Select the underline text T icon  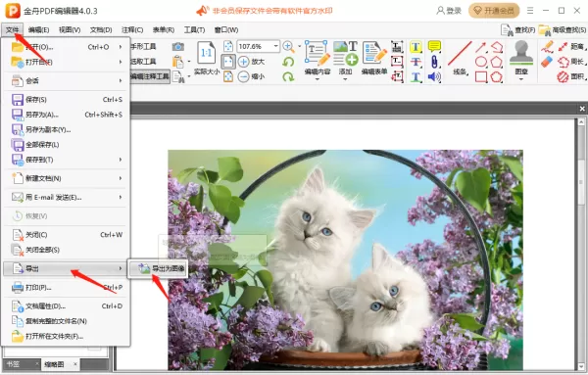416,76
